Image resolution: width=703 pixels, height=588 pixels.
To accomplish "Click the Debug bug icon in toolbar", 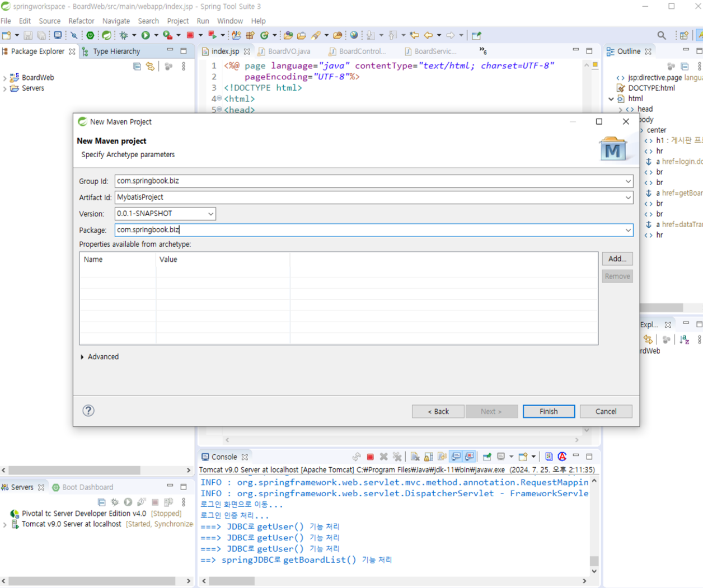I will [124, 35].
